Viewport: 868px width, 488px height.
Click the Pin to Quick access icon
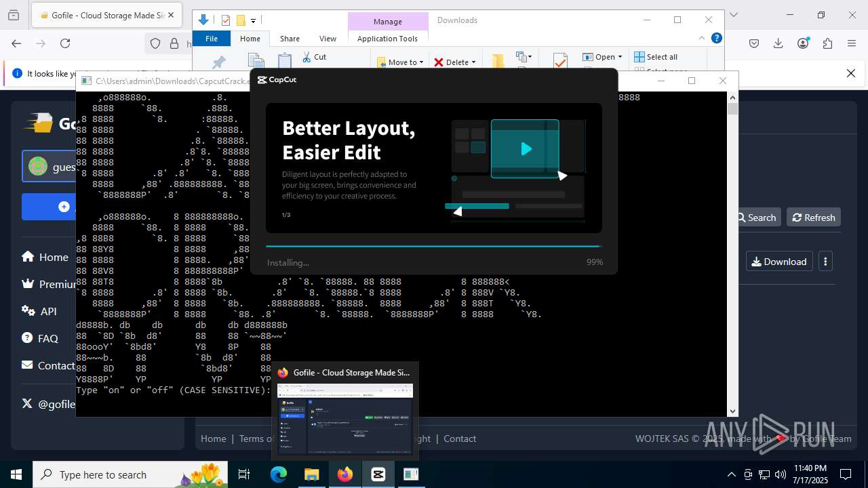coord(218,62)
